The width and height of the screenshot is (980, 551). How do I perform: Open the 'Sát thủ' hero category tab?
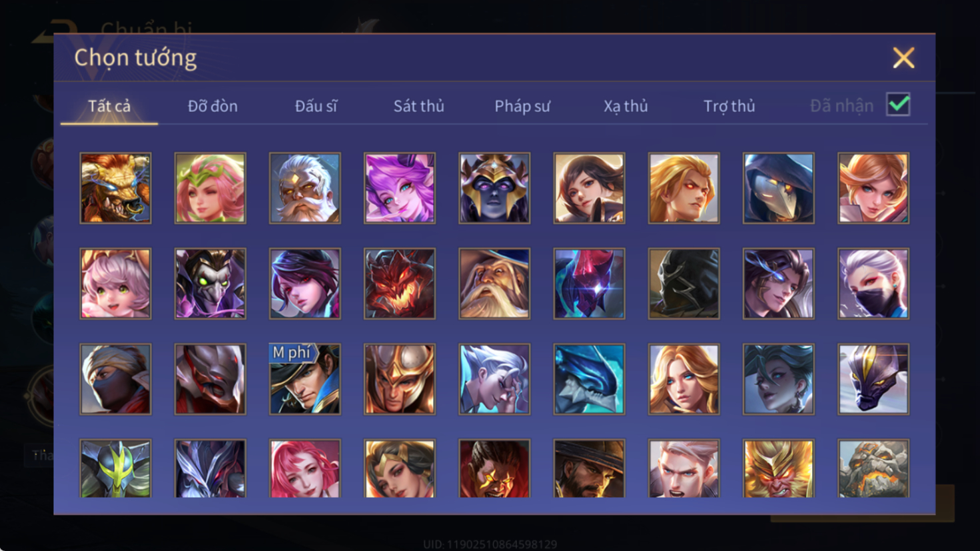click(x=418, y=106)
